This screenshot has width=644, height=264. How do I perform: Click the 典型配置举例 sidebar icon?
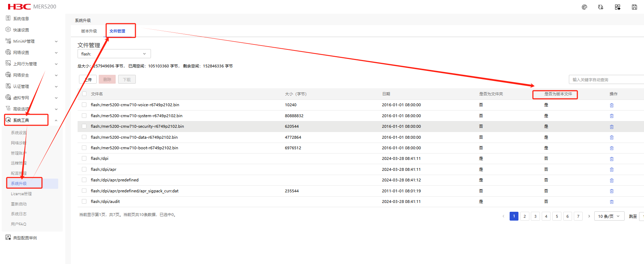pos(8,238)
